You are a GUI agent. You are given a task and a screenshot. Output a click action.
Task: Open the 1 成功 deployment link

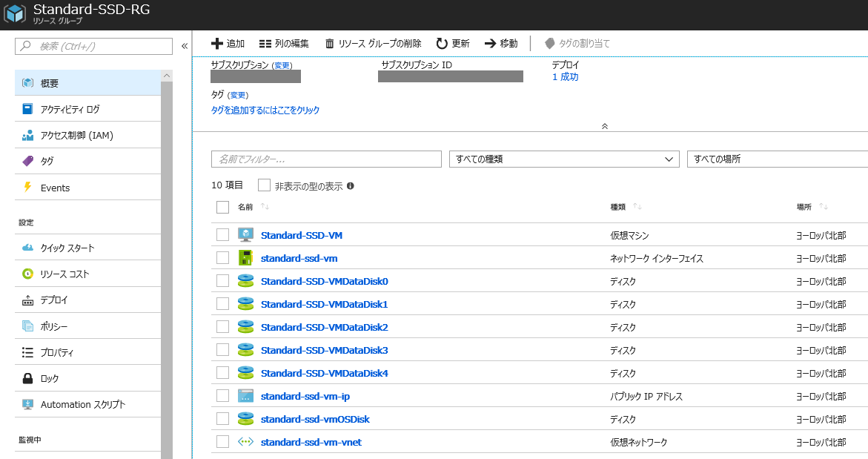[x=564, y=76]
